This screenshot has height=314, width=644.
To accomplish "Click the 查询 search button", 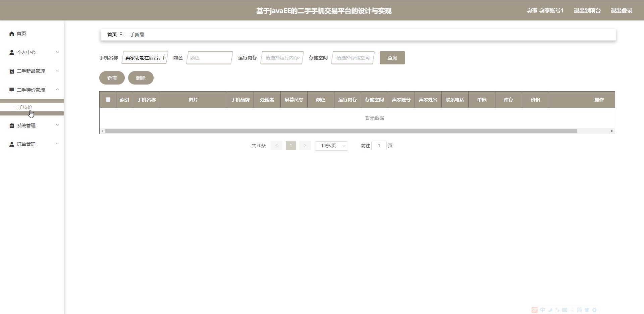I will tap(392, 58).
